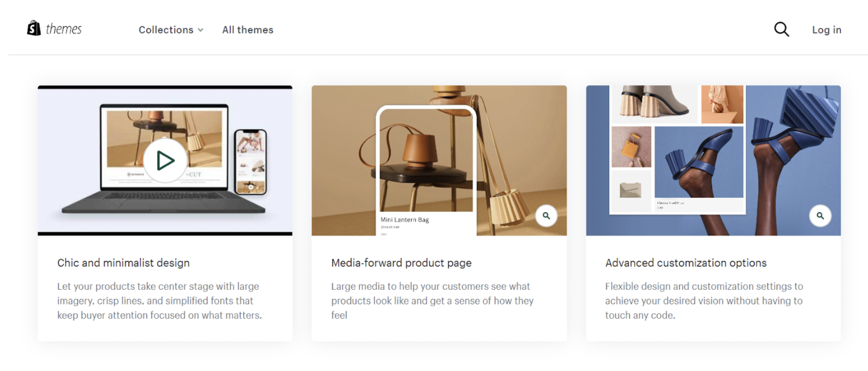Expand the Collections dropdown menu
Screen dimensions: 868x371
[171, 30]
